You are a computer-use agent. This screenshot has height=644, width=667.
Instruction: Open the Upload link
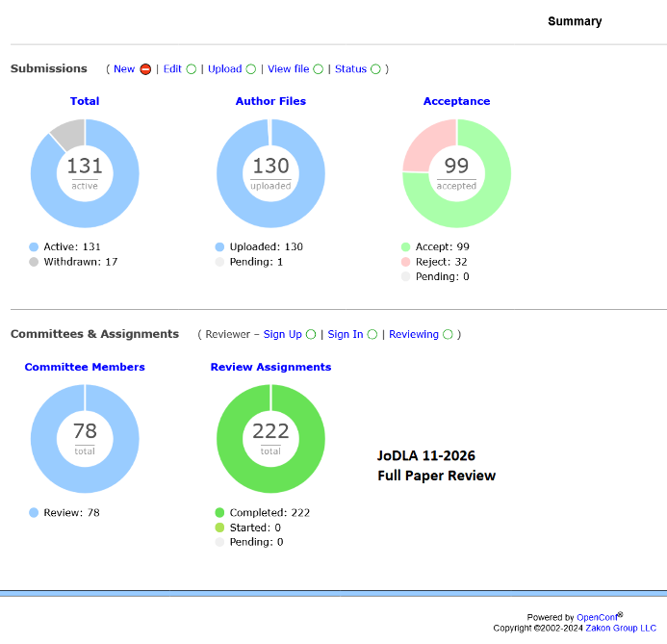click(x=224, y=69)
